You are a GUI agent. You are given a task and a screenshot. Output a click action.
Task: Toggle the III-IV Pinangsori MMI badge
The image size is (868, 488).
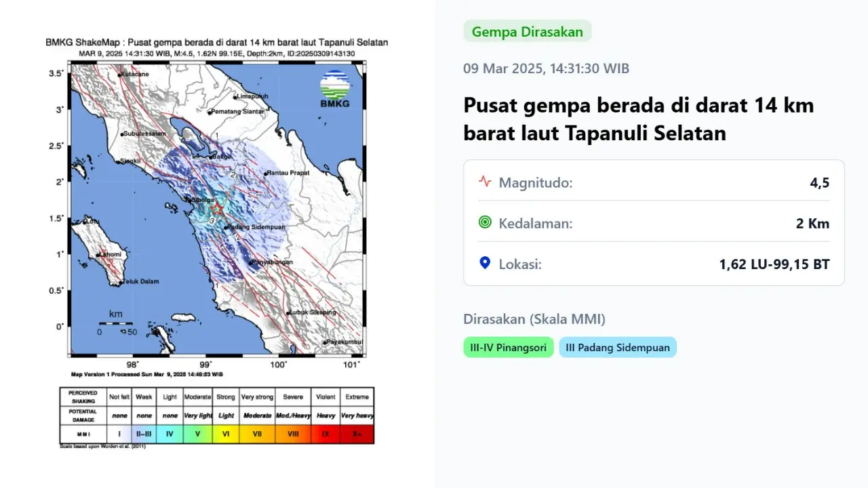pos(508,346)
